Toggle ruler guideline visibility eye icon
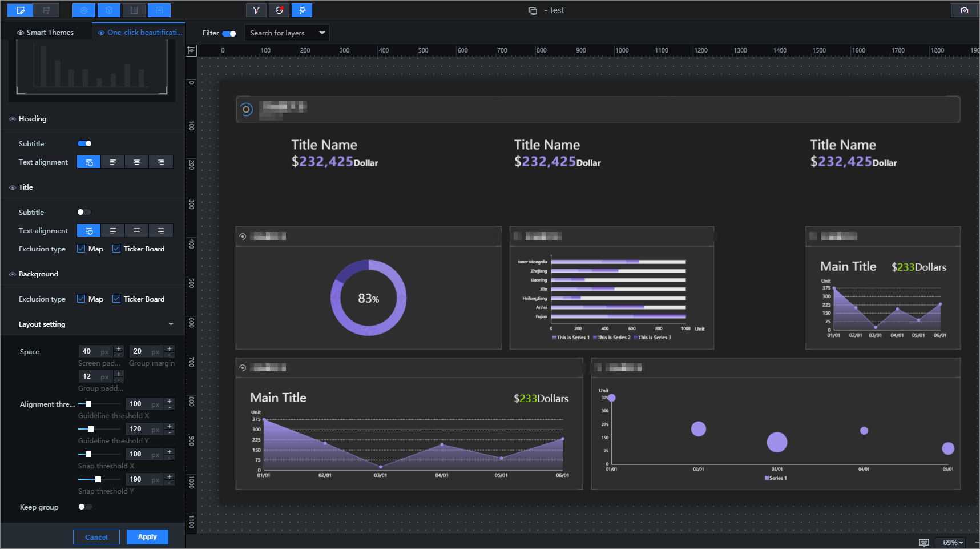The image size is (980, 549). [192, 50]
